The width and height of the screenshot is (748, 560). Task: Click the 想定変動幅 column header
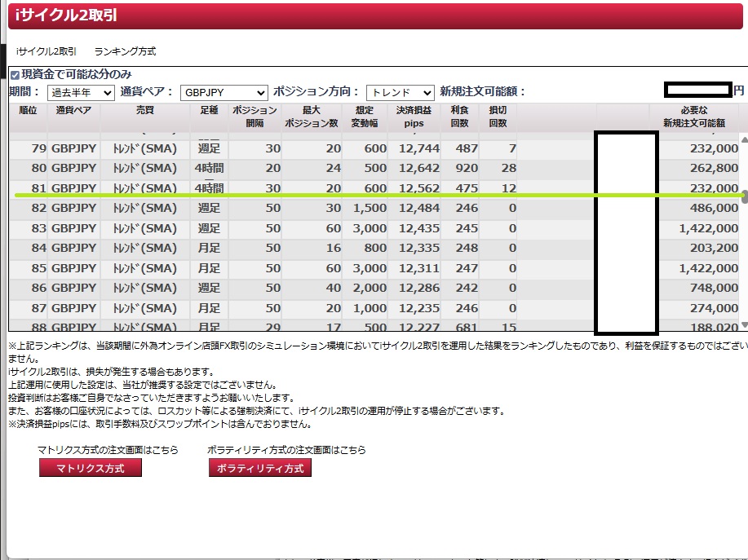[x=364, y=117]
